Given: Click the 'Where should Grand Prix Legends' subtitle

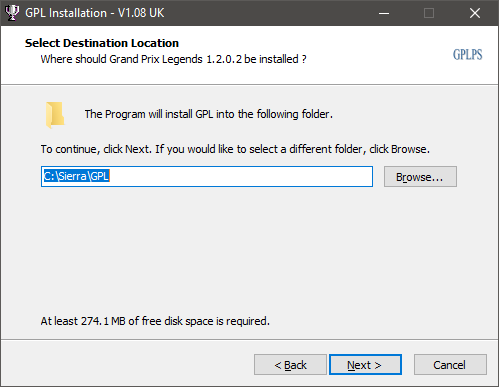Looking at the screenshot, I should pyautogui.click(x=174, y=59).
